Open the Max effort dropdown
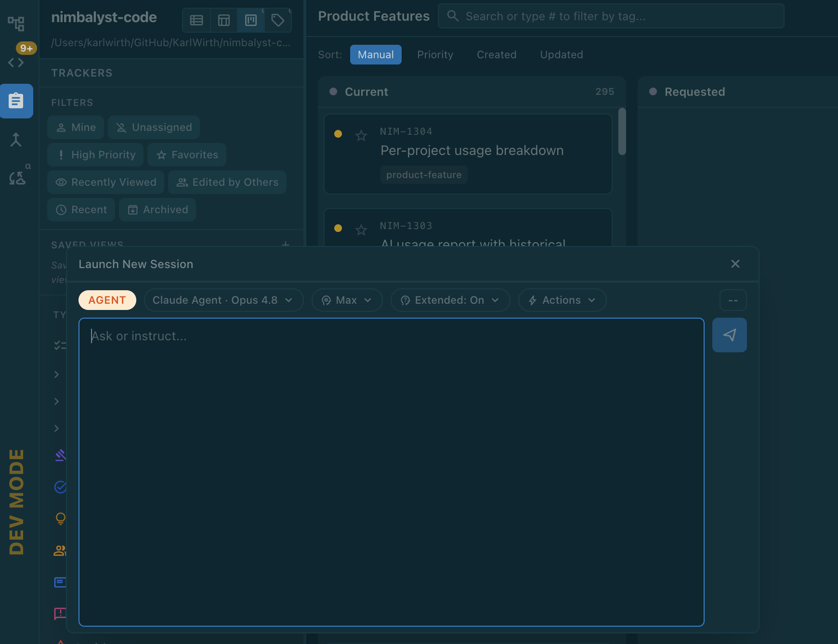Viewport: 838px width, 644px height. click(347, 300)
